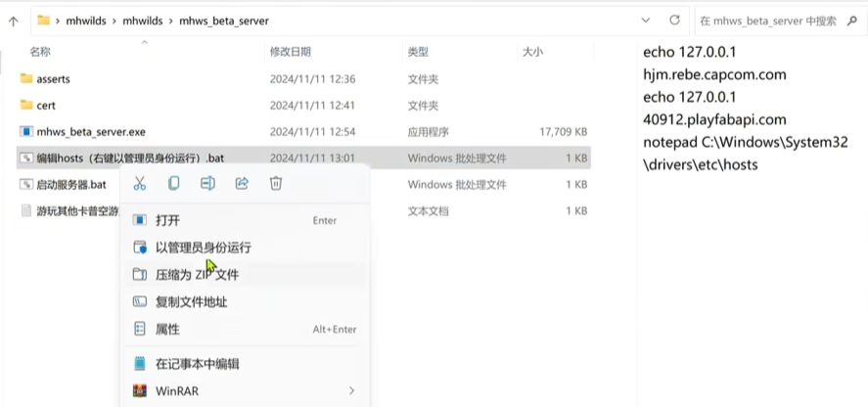Open the asserts folder
The image size is (868, 407).
[53, 78]
